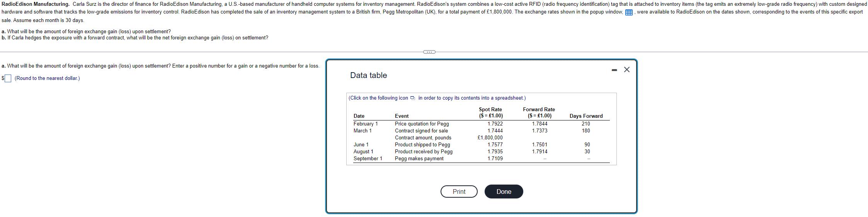Click 'Pegg makes payment' event

419,159
